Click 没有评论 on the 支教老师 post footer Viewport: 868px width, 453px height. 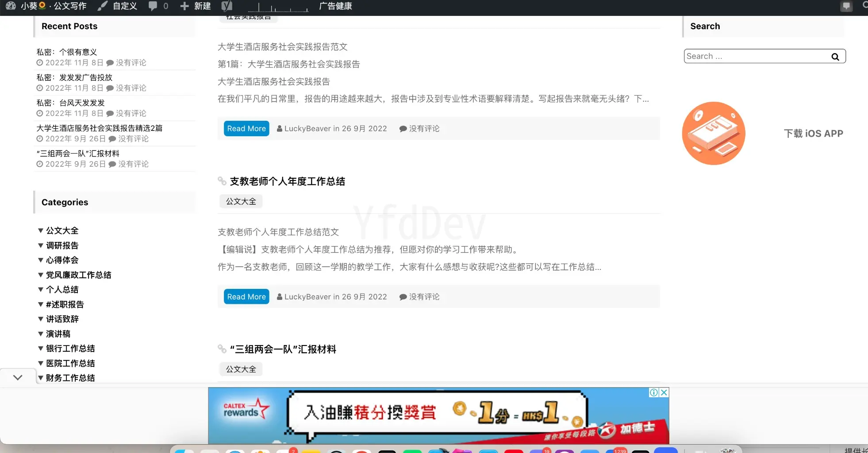pos(424,296)
